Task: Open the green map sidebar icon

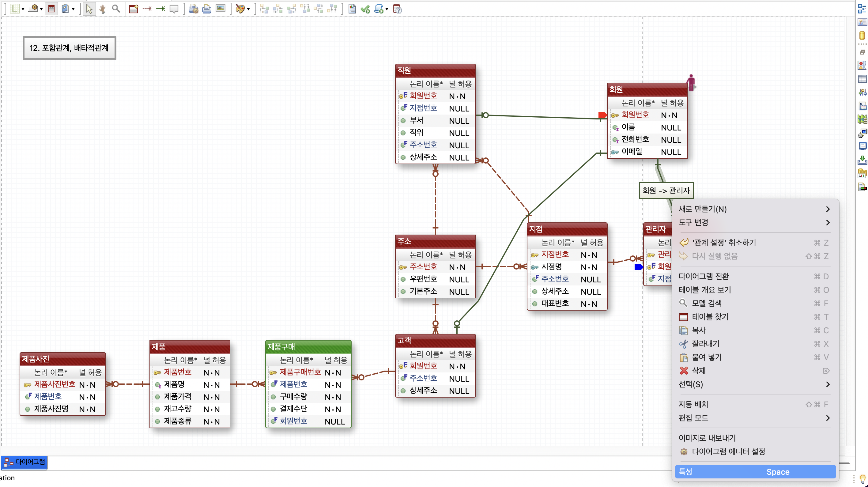Action: coord(862,119)
